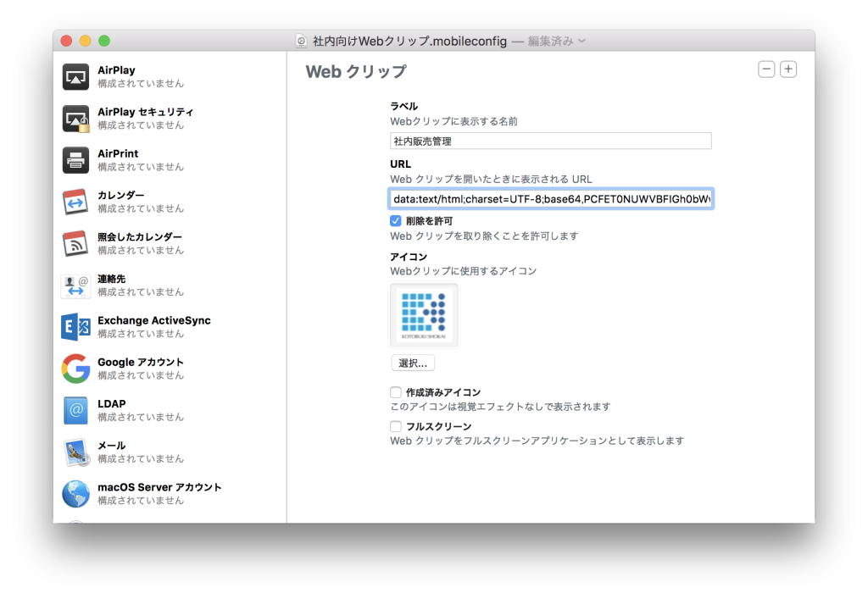Uncheck the 削除を許可 checkbox
This screenshot has height=599, width=868.
[395, 220]
